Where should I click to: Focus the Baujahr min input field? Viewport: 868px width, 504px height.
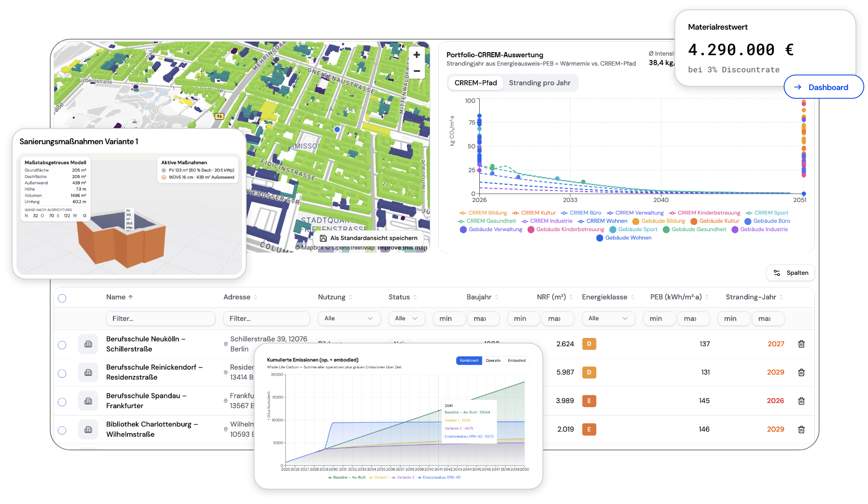tap(449, 319)
